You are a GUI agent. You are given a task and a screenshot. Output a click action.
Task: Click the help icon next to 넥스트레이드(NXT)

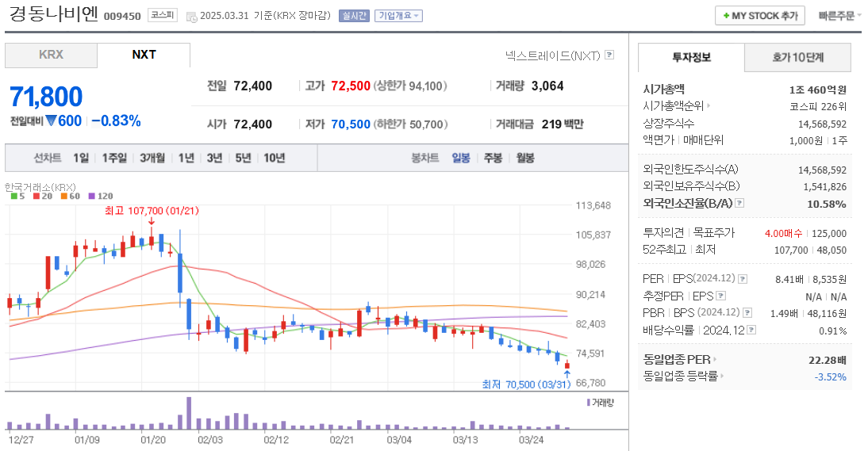click(x=609, y=55)
